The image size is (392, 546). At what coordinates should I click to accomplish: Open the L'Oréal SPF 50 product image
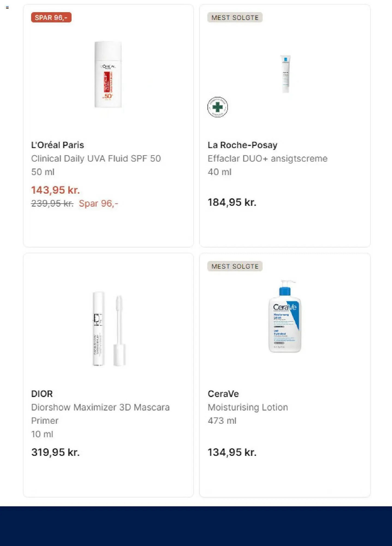[x=108, y=74]
